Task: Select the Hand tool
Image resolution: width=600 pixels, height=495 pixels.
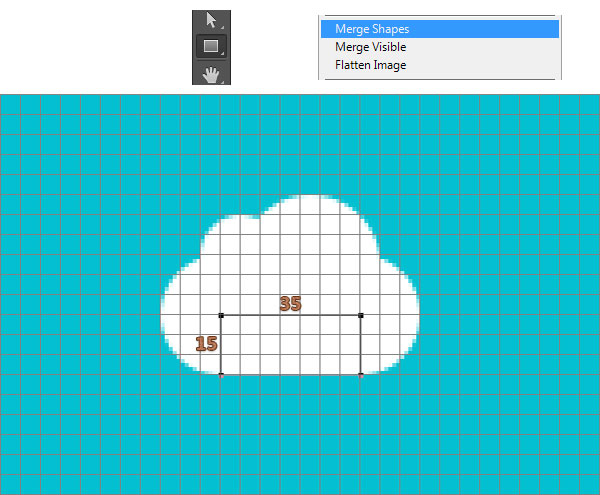Action: point(211,74)
